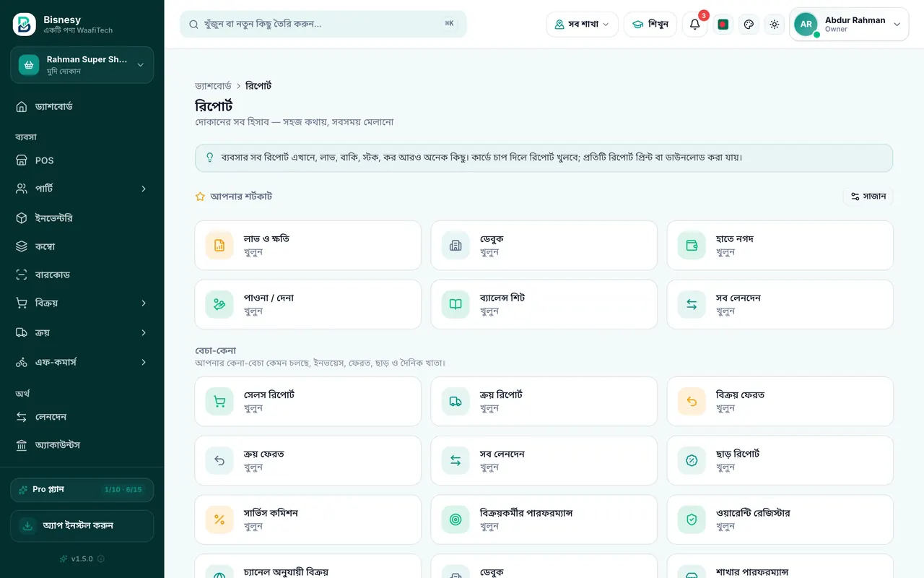Click the বিক্রয় ফেরত return arrow icon
The width and height of the screenshot is (924, 578).
pyautogui.click(x=692, y=402)
